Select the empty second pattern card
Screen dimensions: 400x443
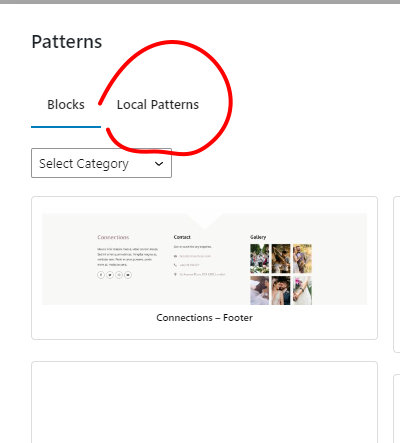tap(204, 402)
